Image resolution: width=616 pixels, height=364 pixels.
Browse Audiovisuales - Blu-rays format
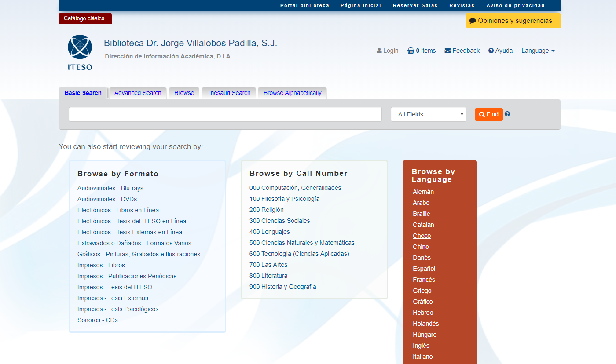[x=110, y=188]
